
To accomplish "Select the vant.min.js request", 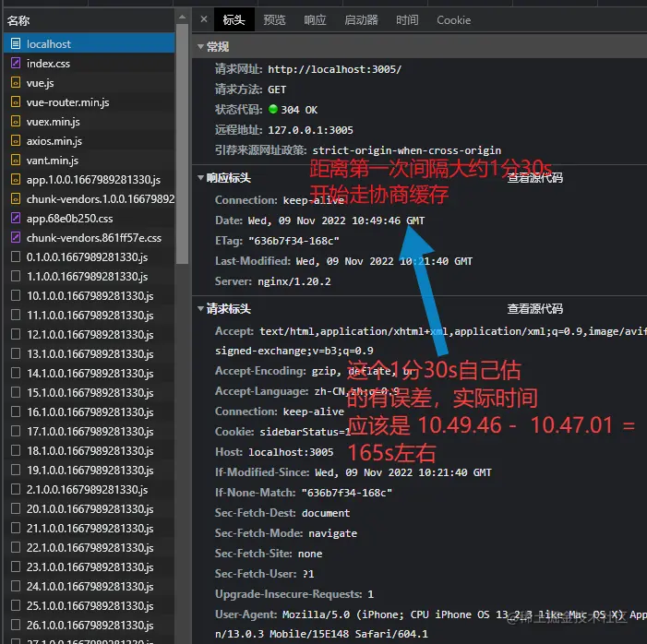I will [x=90, y=160].
